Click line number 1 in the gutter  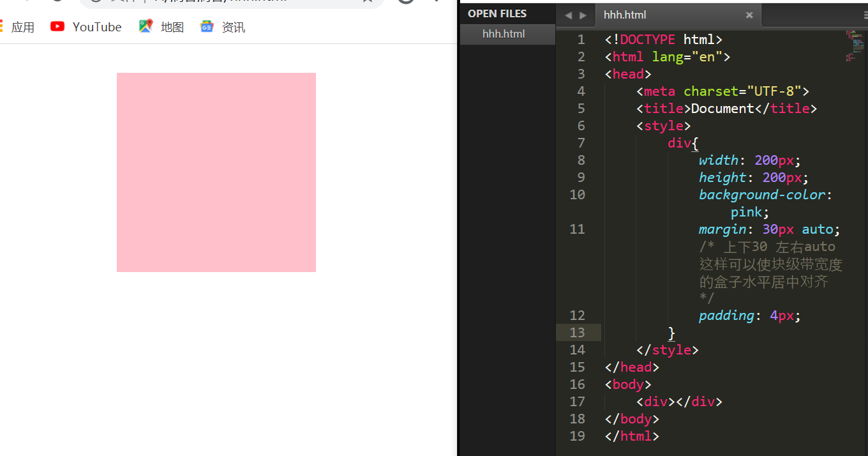pyautogui.click(x=580, y=40)
